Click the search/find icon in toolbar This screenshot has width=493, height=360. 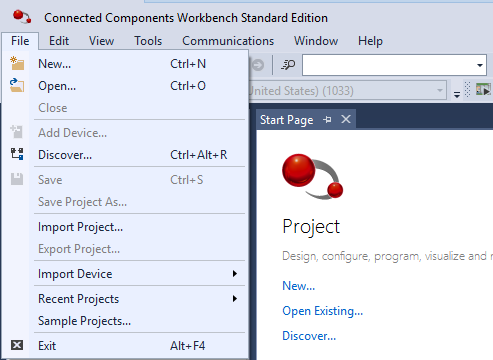tap(288, 65)
